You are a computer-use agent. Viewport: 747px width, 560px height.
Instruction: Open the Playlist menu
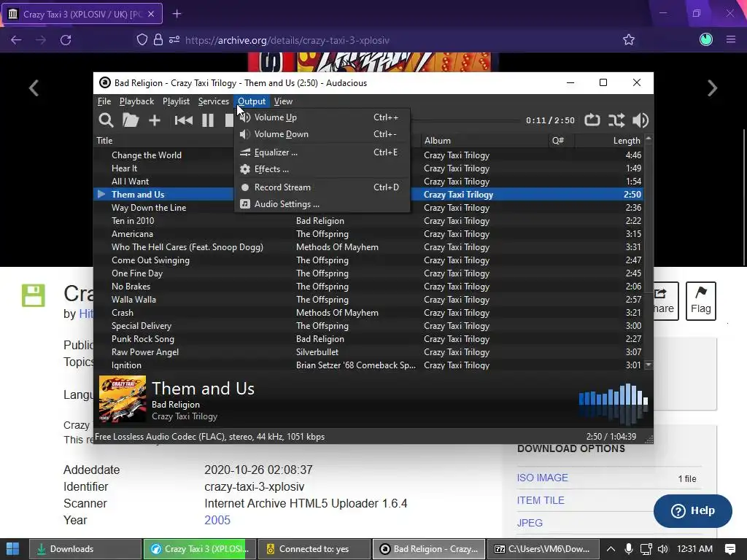[177, 101]
